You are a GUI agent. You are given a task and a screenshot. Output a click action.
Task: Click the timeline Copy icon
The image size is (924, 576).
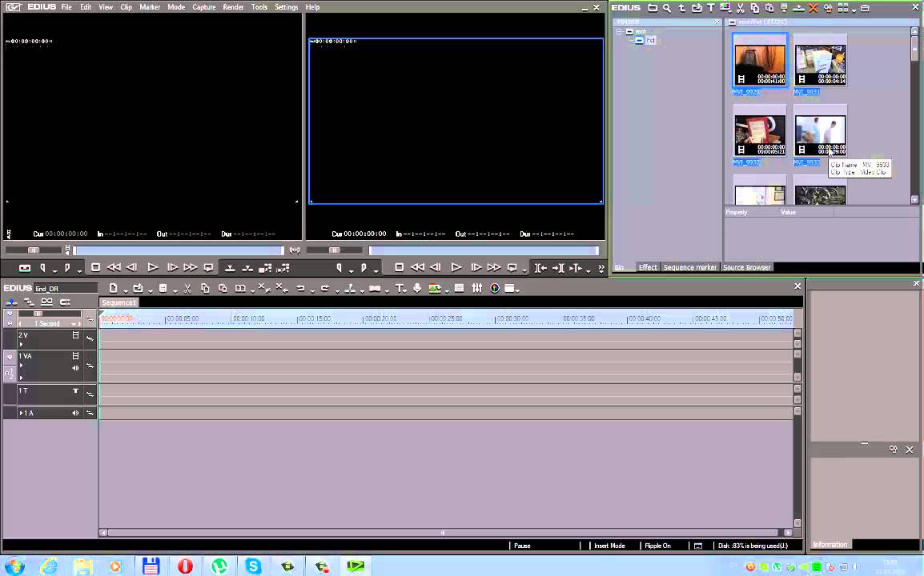(205, 288)
